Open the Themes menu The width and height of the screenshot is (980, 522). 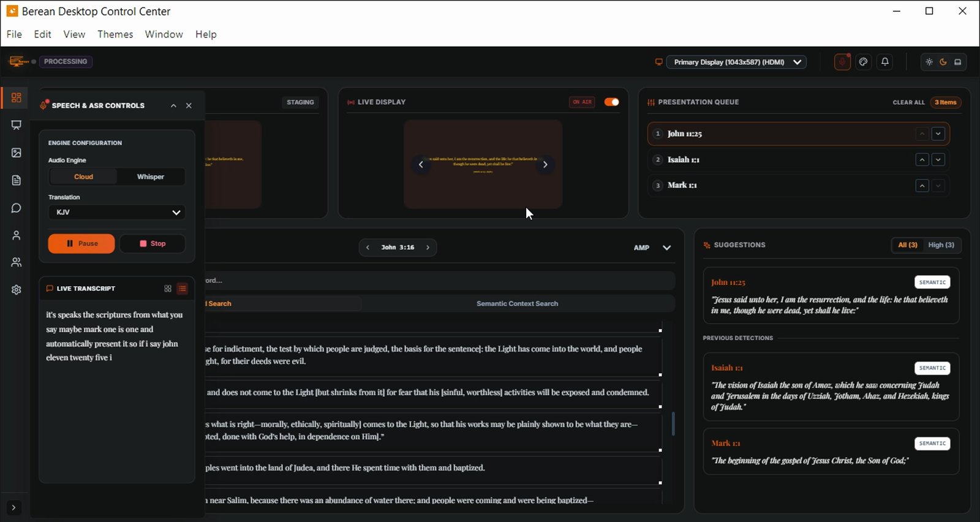115,34
